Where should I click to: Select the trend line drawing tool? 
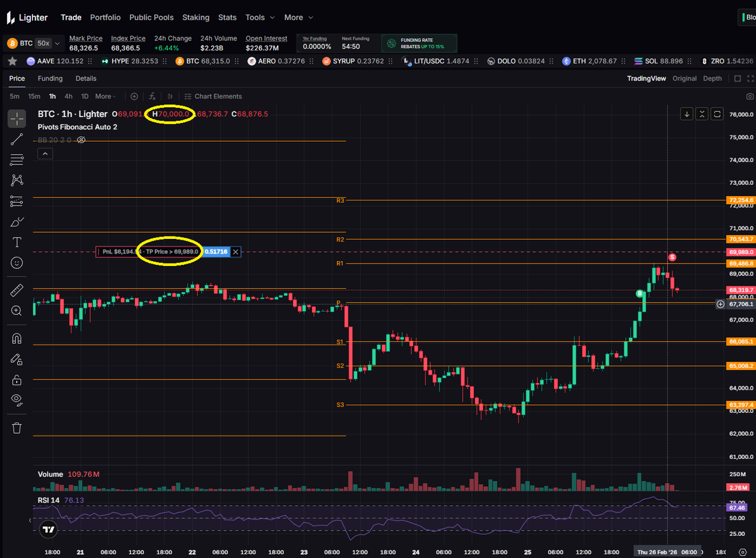pos(17,139)
